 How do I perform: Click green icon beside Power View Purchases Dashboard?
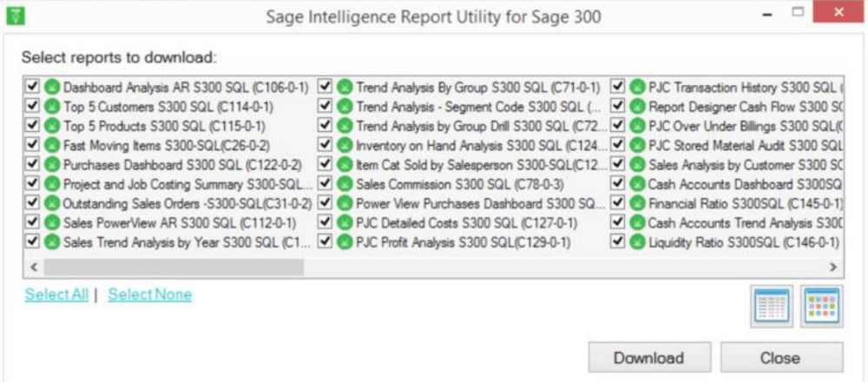(345, 203)
